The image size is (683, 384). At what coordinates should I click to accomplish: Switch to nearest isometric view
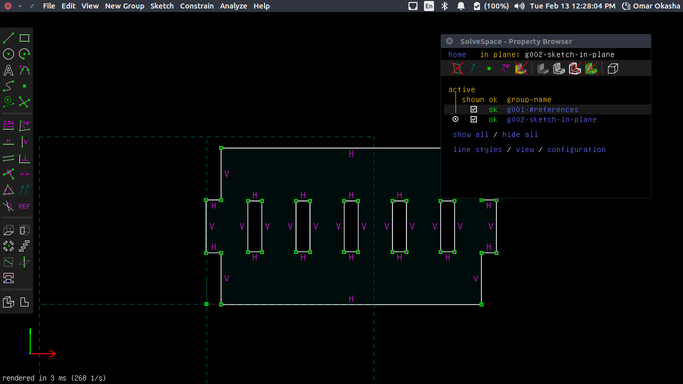pyautogui.click(x=8, y=302)
